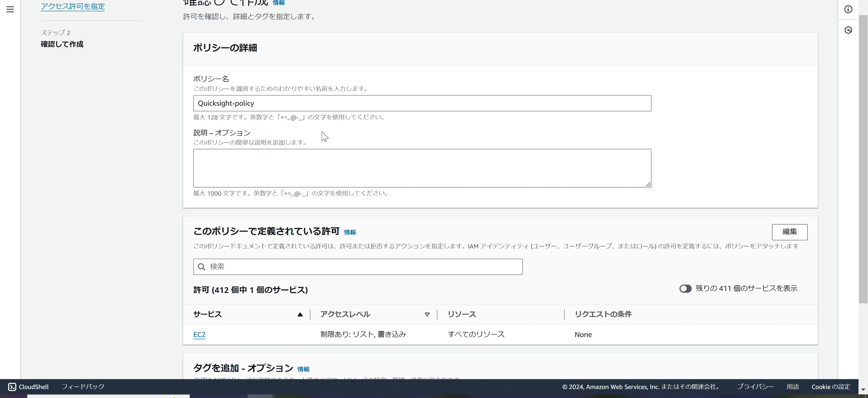The image size is (868, 398).
Task: Sort by サービス column ascending arrow
Action: coord(300,314)
